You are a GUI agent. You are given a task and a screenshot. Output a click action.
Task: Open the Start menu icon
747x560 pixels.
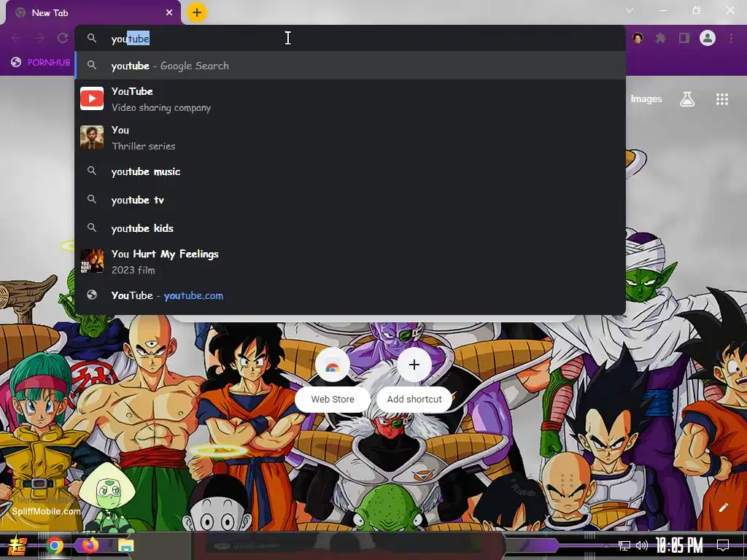[x=18, y=545]
